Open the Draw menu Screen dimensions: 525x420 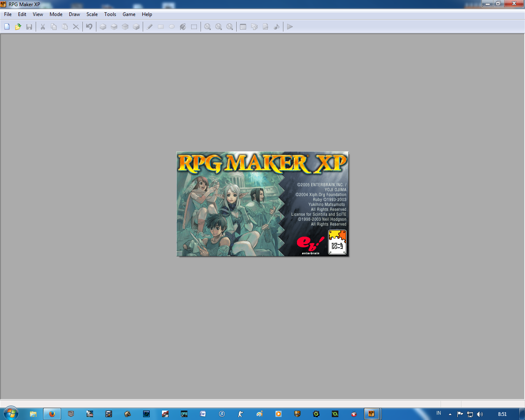pyautogui.click(x=75, y=14)
